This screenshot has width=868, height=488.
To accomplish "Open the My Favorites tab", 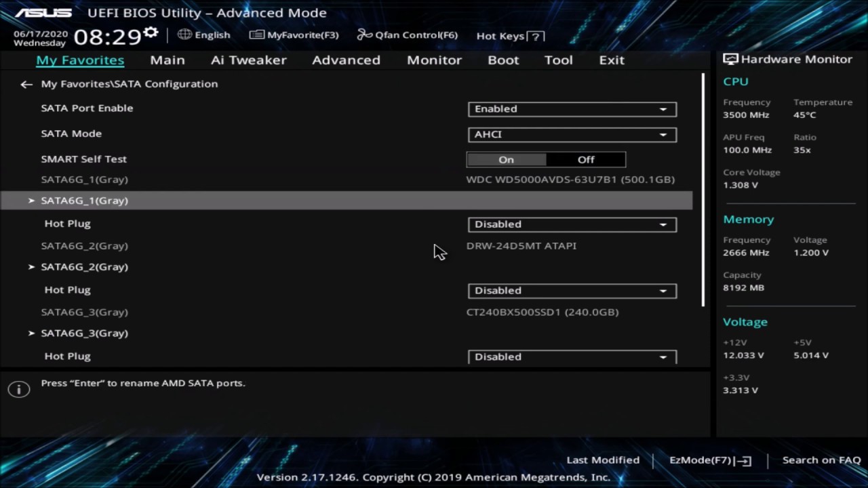I will (x=80, y=60).
